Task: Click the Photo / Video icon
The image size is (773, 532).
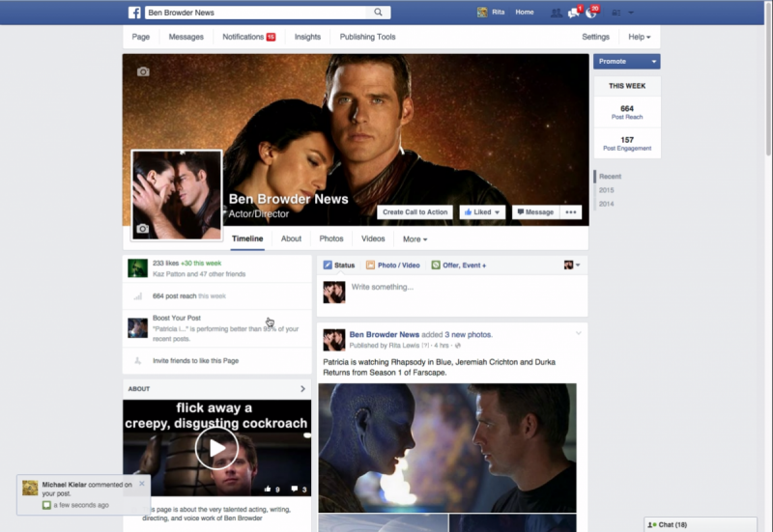Action: point(370,265)
